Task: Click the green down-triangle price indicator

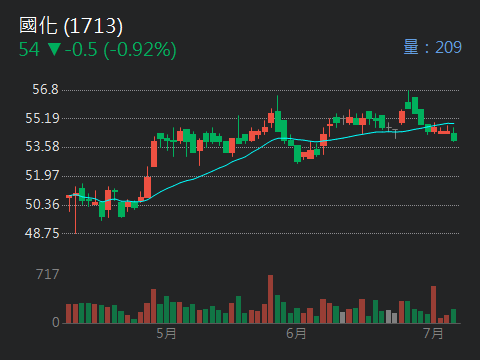Action: (54, 49)
